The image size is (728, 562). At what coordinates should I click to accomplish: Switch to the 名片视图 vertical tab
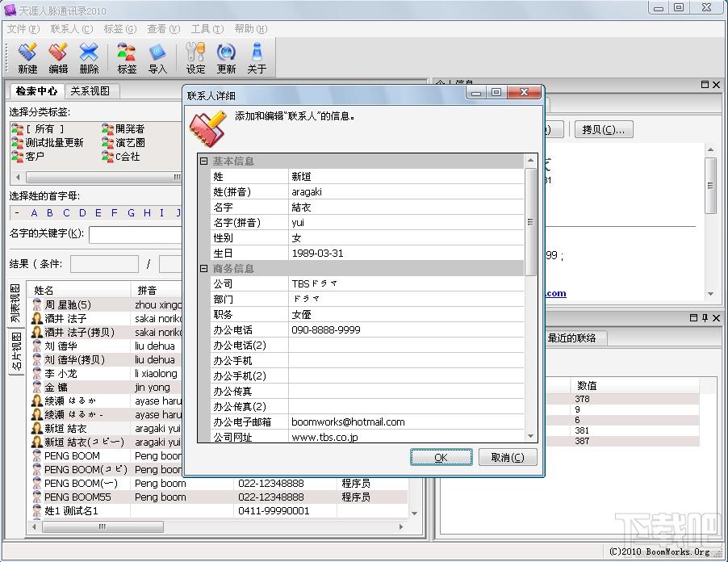(x=16, y=352)
